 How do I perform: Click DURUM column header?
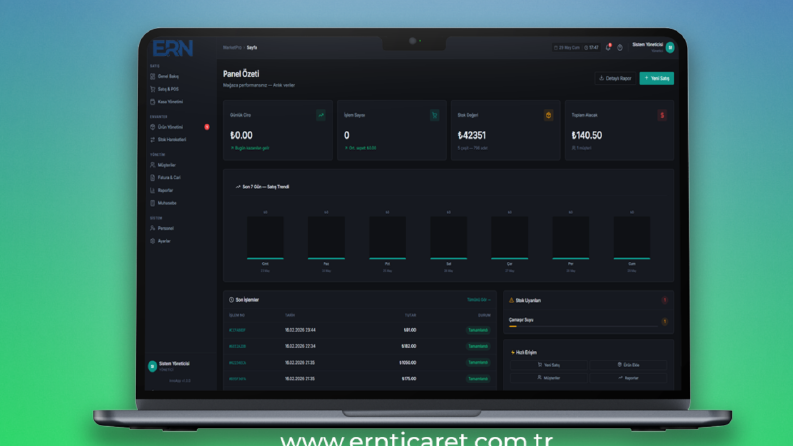484,316
